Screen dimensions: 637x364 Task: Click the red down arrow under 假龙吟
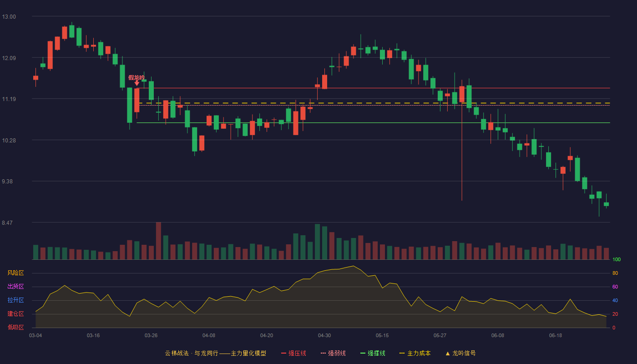(x=136, y=83)
